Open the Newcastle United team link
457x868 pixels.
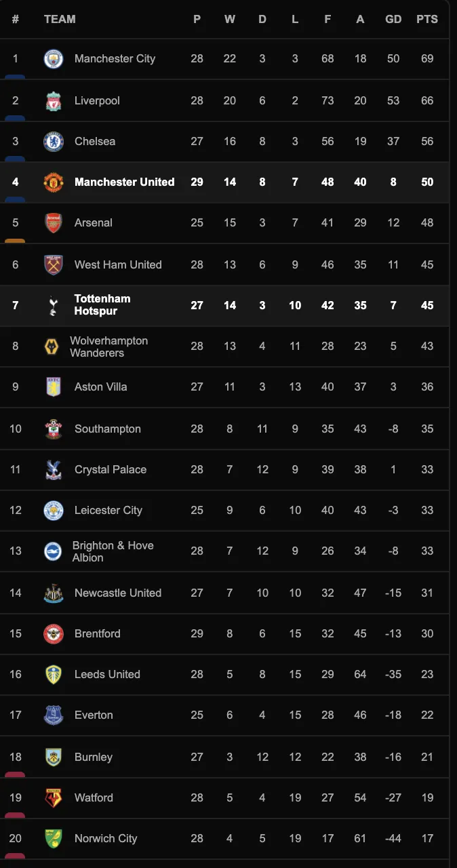[118, 593]
